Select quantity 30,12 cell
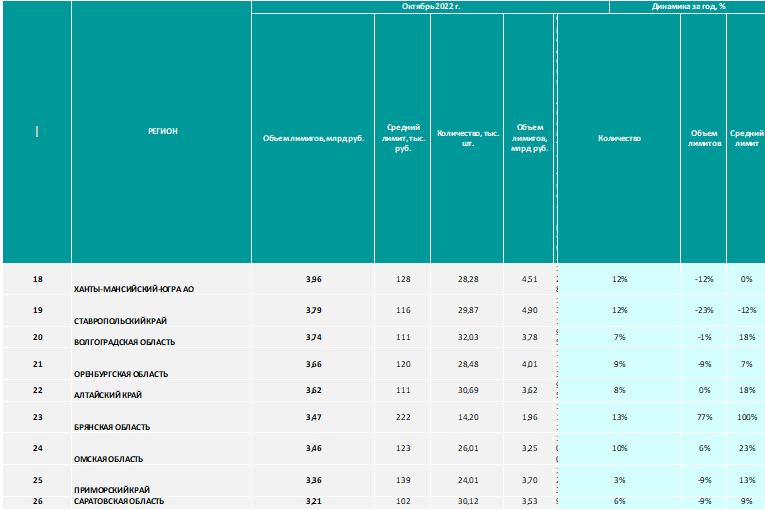The image size is (765, 510). [467, 502]
